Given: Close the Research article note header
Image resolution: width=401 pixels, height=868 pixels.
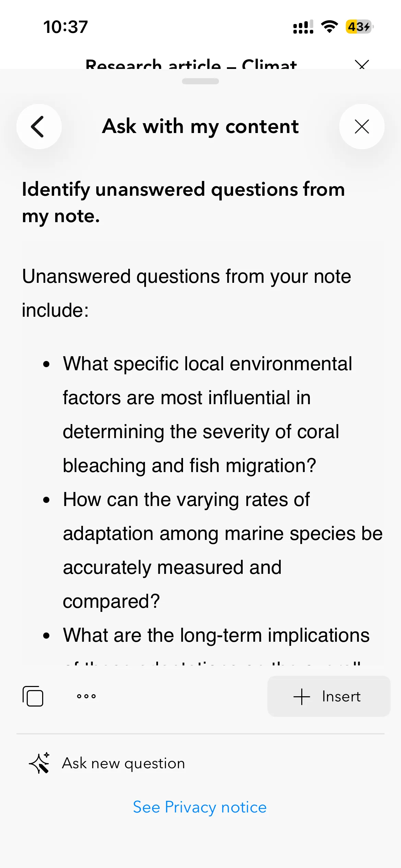Looking at the screenshot, I should tap(362, 64).
